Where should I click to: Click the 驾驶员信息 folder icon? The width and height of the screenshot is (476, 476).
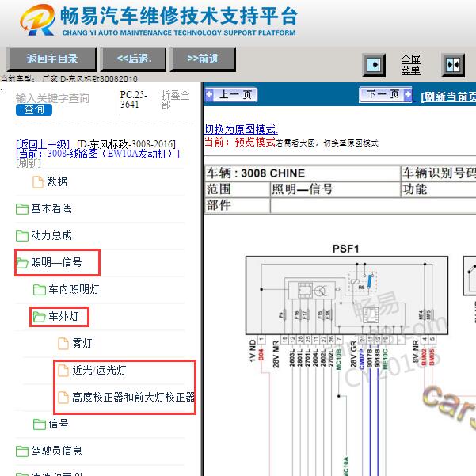[x=22, y=451]
